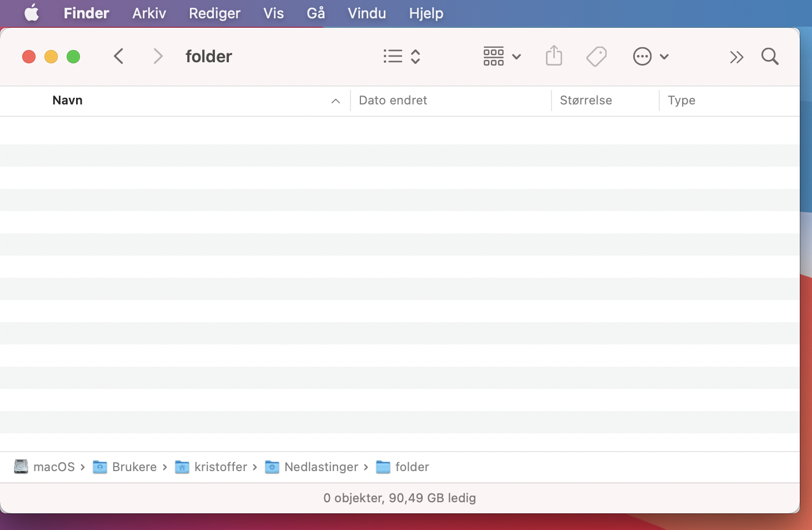
Task: Click the Tags icon in the toolbar
Action: pyautogui.click(x=596, y=56)
